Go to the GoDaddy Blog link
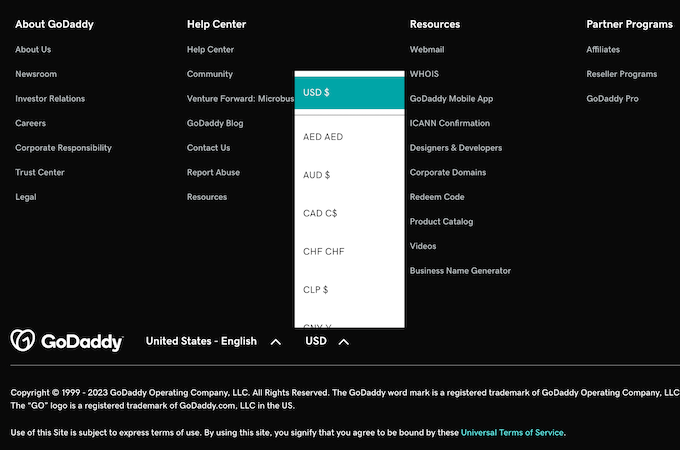 coord(215,123)
